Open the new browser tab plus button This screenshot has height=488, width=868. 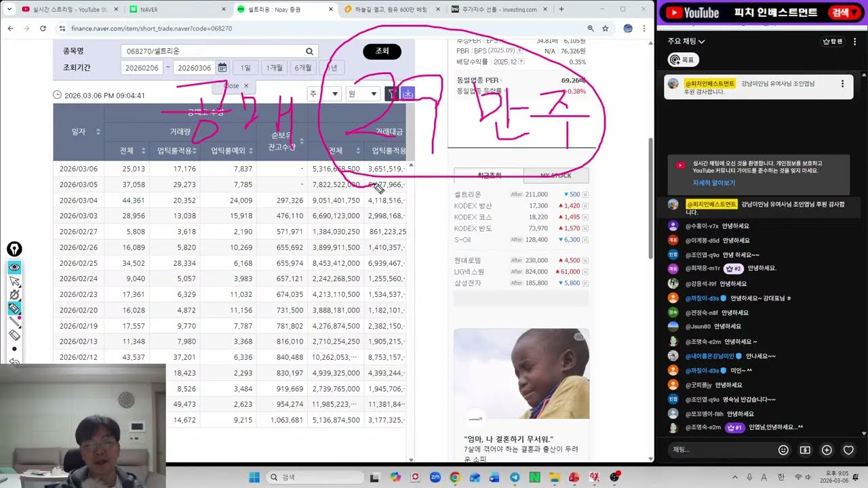tap(561, 9)
